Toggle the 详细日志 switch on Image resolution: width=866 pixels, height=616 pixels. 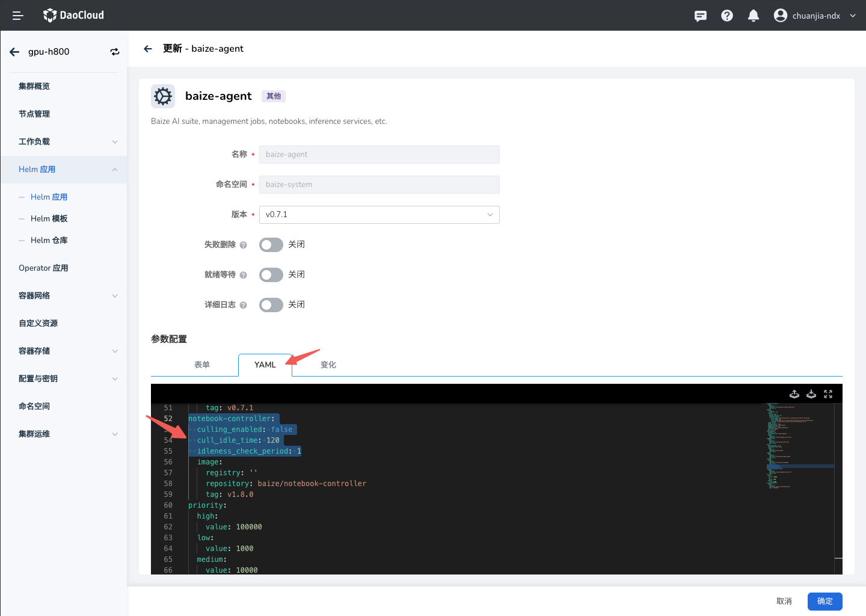click(x=271, y=305)
